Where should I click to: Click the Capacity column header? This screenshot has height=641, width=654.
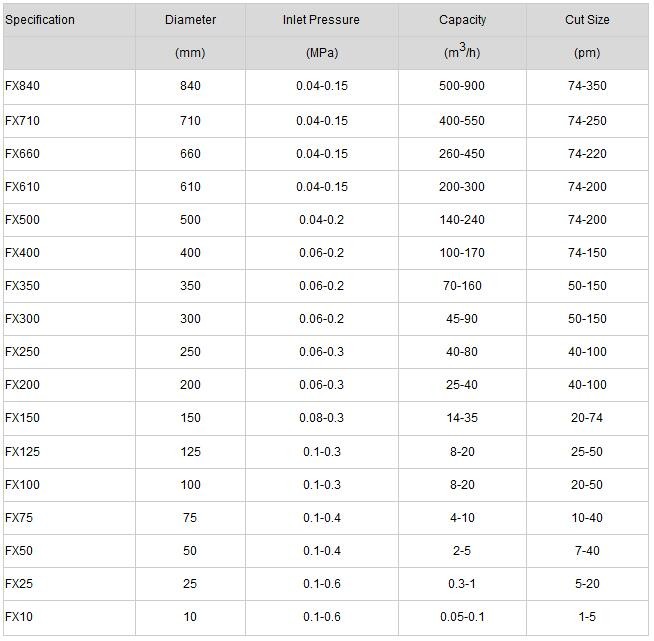462,20
